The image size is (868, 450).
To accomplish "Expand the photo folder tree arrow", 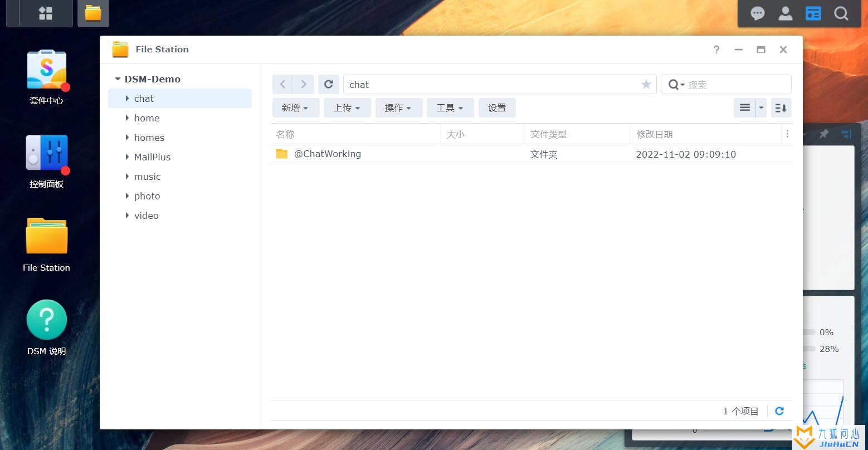I will [x=127, y=196].
